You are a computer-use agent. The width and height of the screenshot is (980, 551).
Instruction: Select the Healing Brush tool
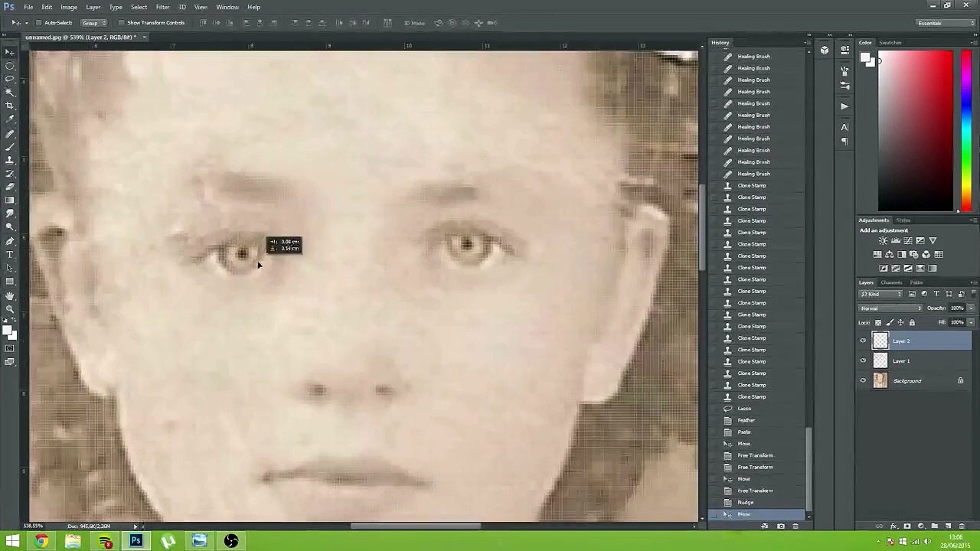tap(10, 133)
